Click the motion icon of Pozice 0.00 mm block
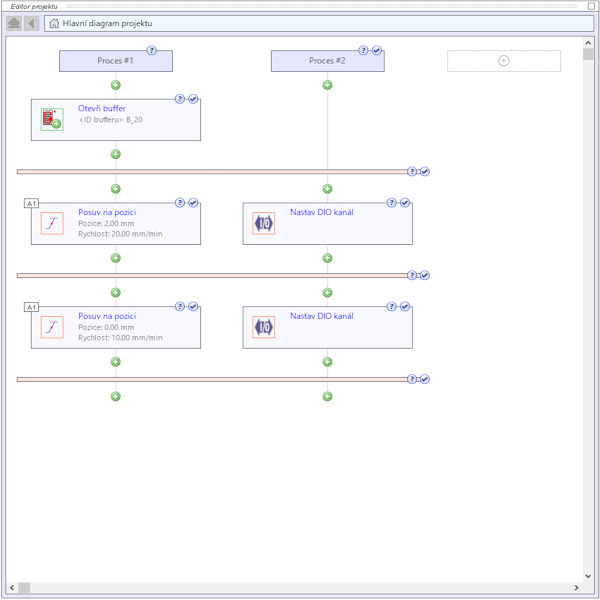This screenshot has width=600, height=600. pyautogui.click(x=52, y=327)
